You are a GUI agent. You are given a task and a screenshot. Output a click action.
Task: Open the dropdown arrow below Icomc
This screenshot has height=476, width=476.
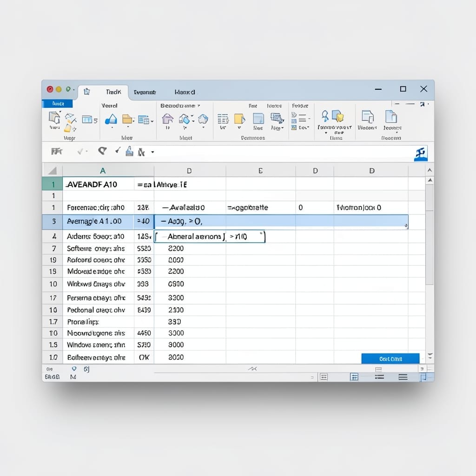(x=397, y=132)
